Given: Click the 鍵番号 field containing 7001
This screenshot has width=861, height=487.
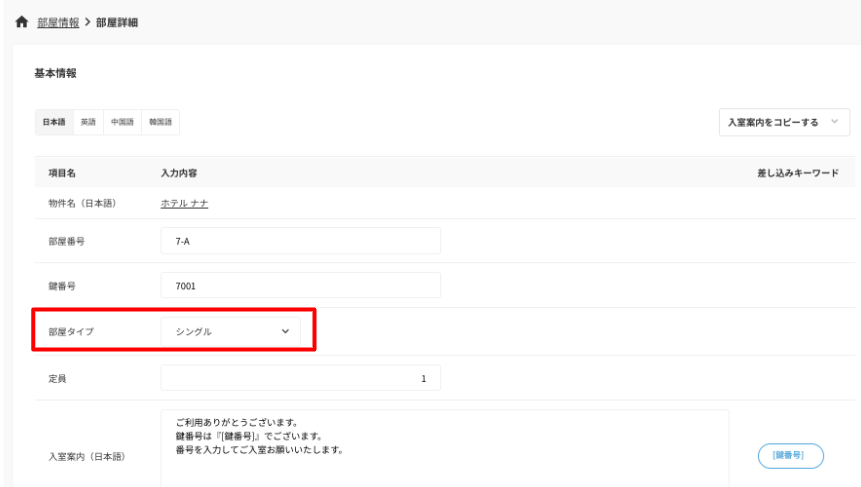Looking at the screenshot, I should pos(300,285).
